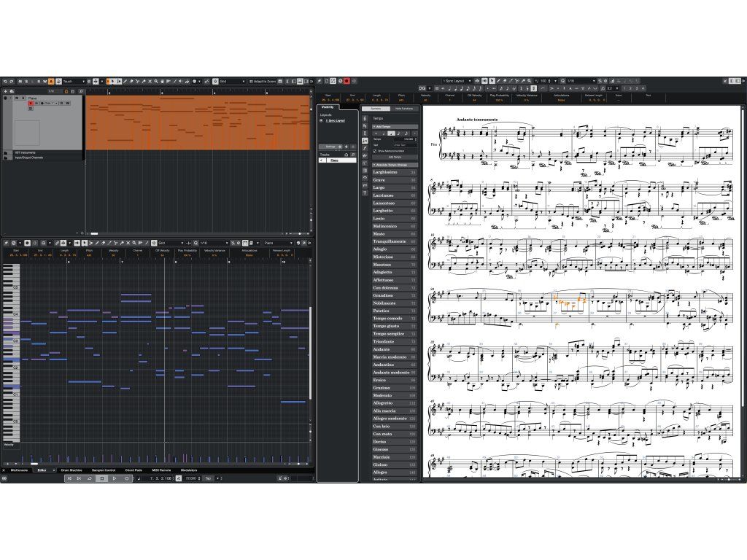Viewport: 747px width, 560px height.
Task: Open the MixConsole tab in lower zone
Action: click(x=18, y=470)
